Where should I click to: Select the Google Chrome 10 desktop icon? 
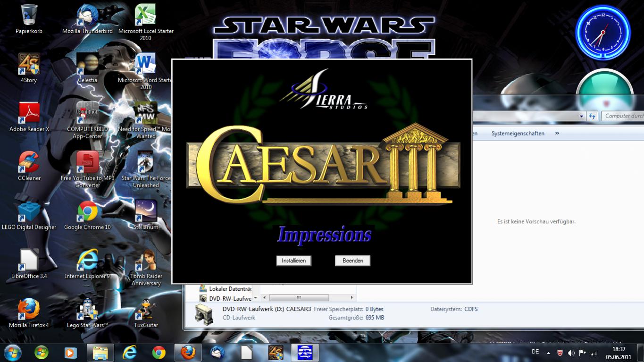point(87,215)
